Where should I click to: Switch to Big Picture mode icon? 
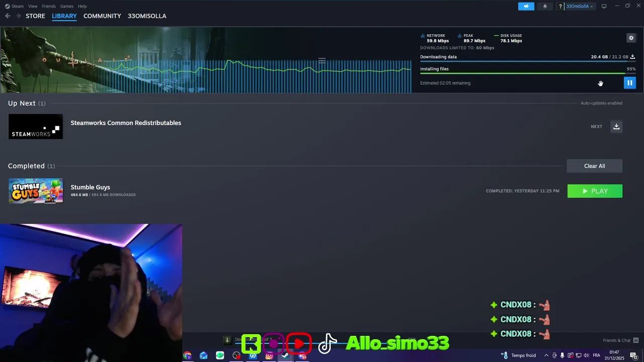point(604,7)
